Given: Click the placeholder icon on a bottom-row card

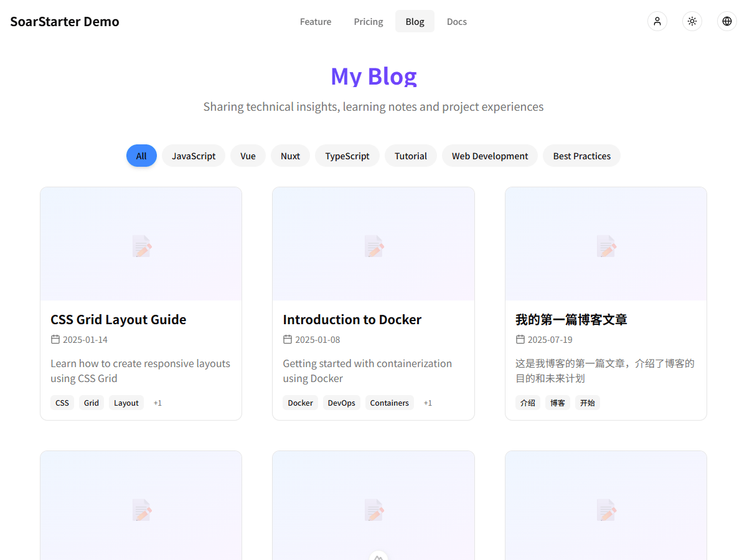Looking at the screenshot, I should click(141, 509).
